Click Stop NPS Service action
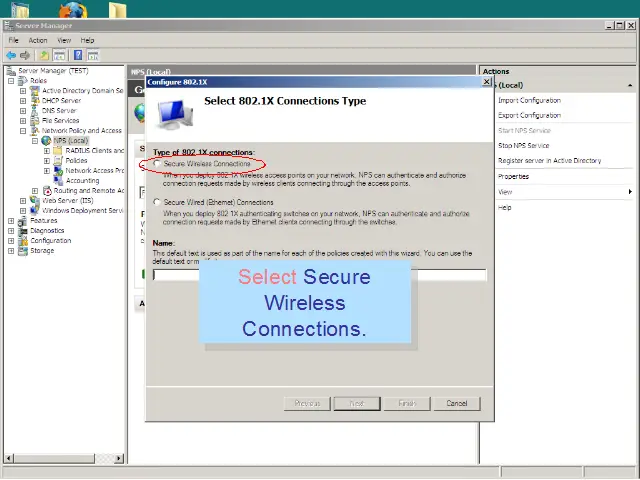Viewport: 640px width, 480px height. pyautogui.click(x=524, y=145)
